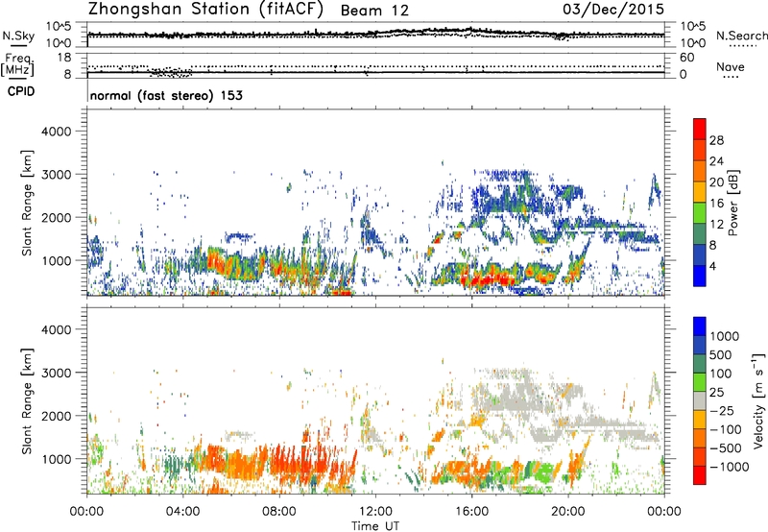Click the −500 label on velocity color bar
768x532 pixels.
pos(726,448)
